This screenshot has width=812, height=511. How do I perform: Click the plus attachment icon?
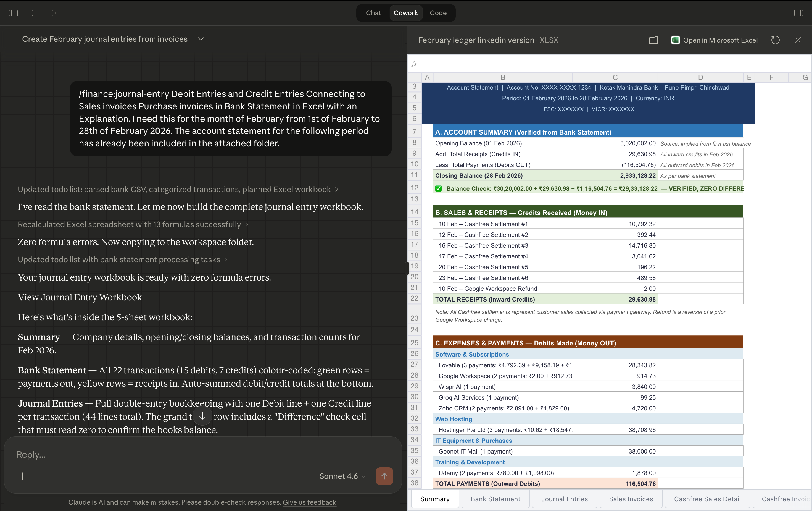coord(23,476)
